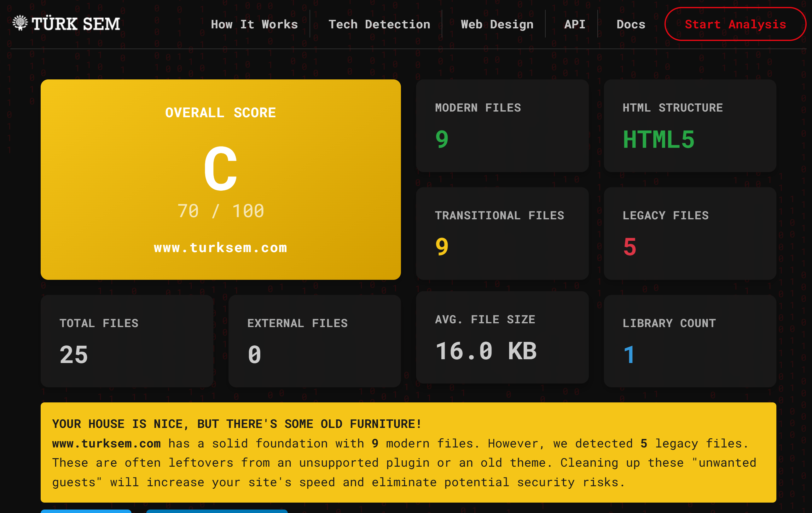The width and height of the screenshot is (812, 513).
Task: Click the OVERALL SCORE heading
Action: (221, 112)
